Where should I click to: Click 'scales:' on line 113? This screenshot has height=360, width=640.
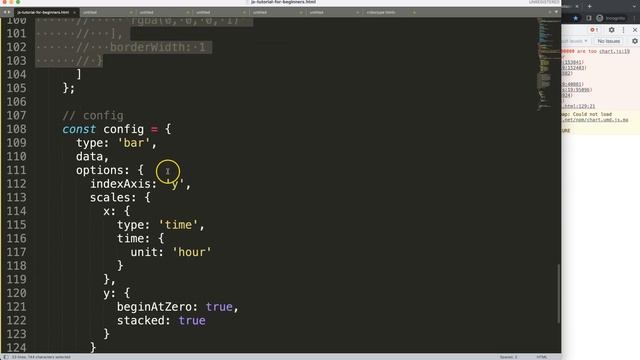pyautogui.click(x=113, y=198)
